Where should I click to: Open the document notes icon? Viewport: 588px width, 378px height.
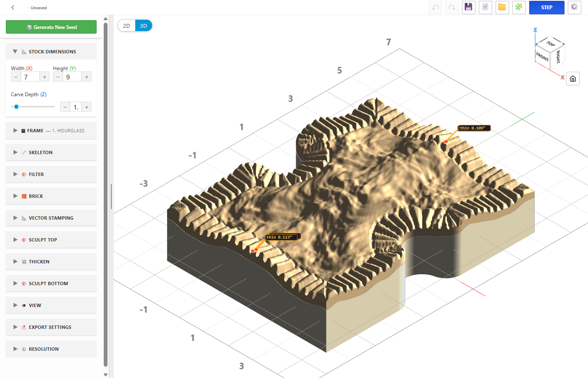pyautogui.click(x=486, y=8)
